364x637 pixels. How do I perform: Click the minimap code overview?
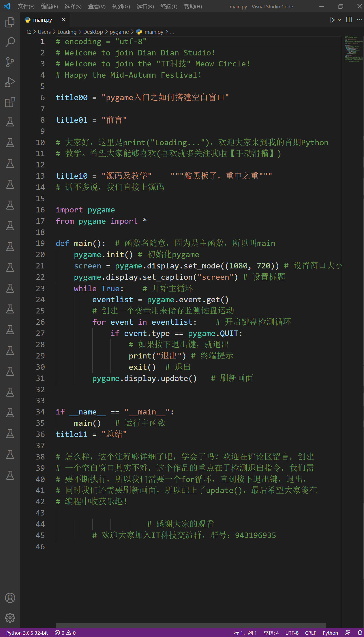tap(353, 49)
